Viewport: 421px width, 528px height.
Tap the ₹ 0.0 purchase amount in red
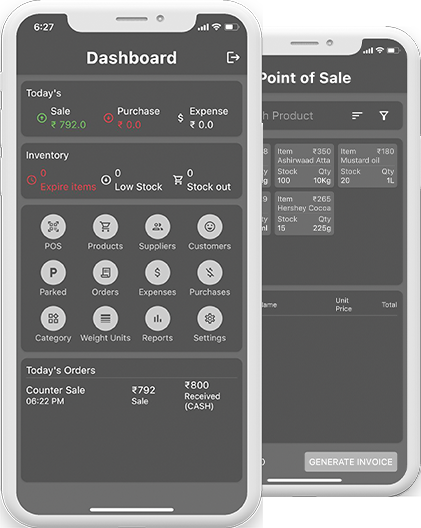point(129,125)
